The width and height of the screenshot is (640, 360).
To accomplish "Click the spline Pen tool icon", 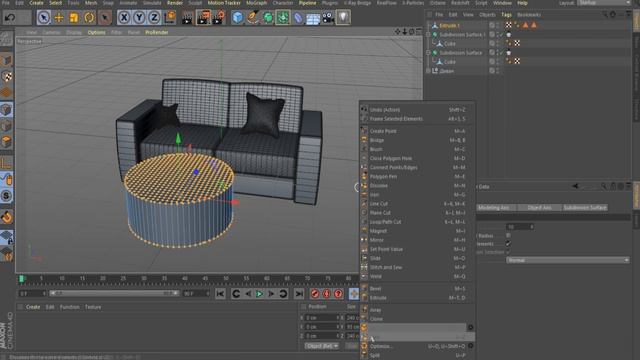I will 253,18.
